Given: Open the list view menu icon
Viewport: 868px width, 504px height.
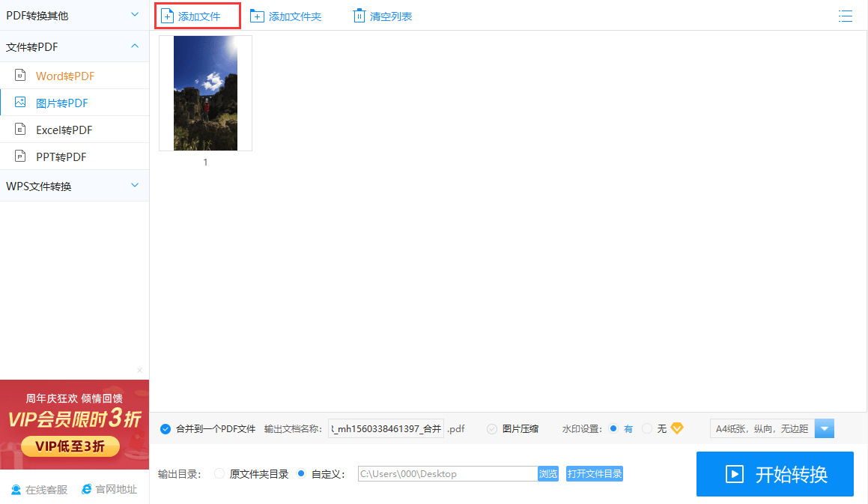Looking at the screenshot, I should pos(846,16).
